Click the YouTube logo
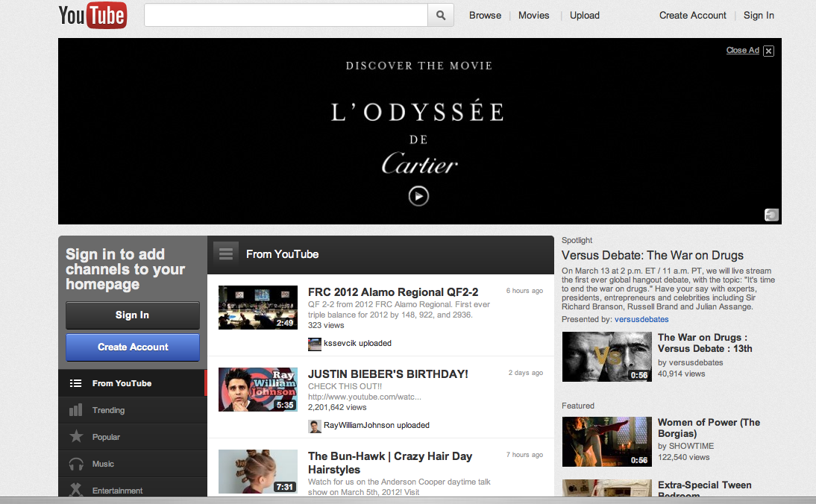The width and height of the screenshot is (816, 504). [x=92, y=16]
